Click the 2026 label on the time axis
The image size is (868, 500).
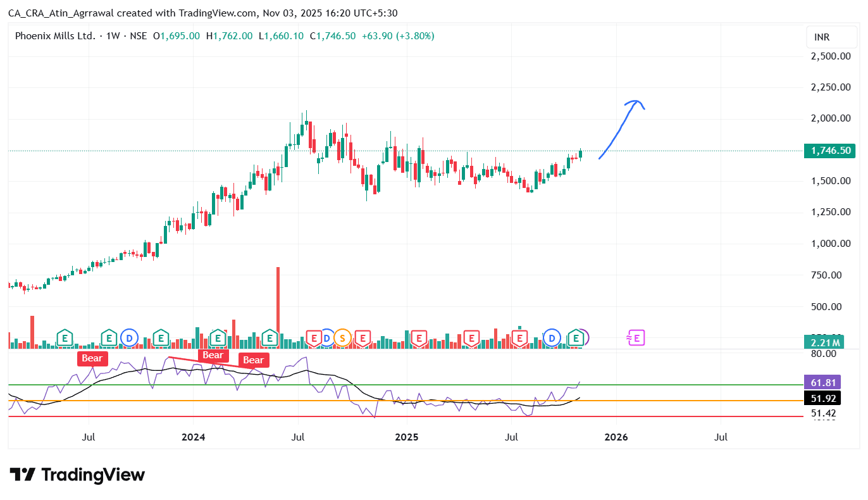click(616, 437)
